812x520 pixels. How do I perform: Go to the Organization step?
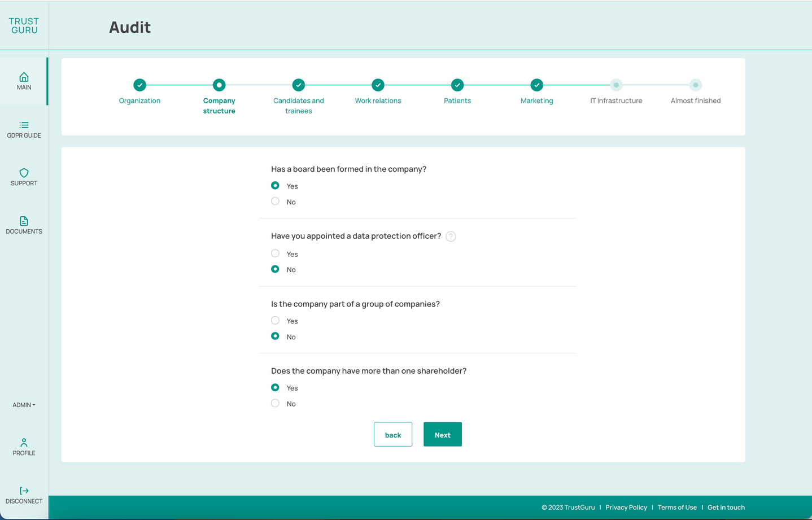pyautogui.click(x=139, y=85)
